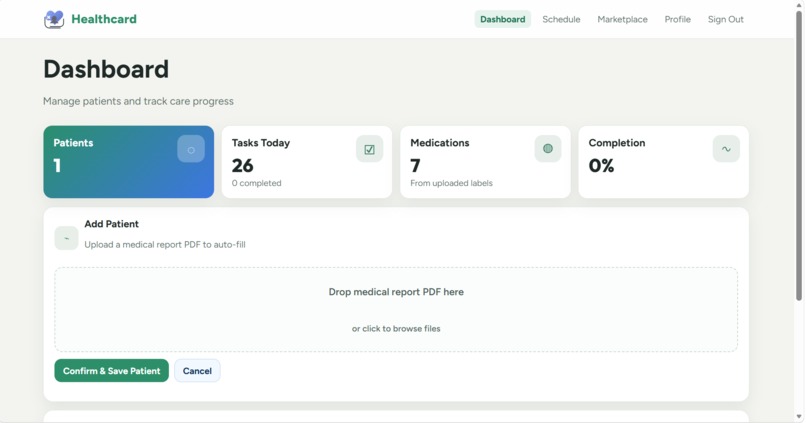Click the Tasks Today checkmark icon
806x423 pixels.
point(369,149)
